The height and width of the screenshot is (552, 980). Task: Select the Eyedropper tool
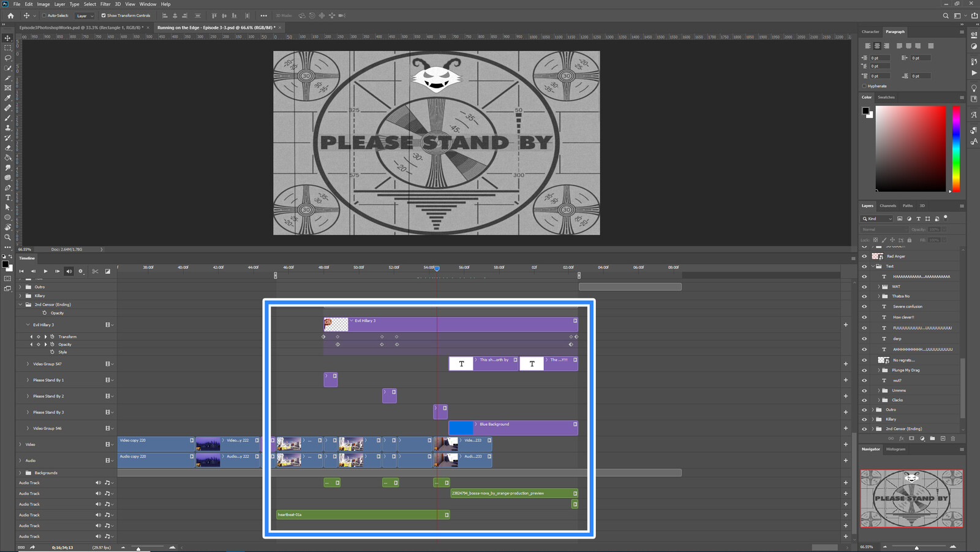click(x=8, y=98)
